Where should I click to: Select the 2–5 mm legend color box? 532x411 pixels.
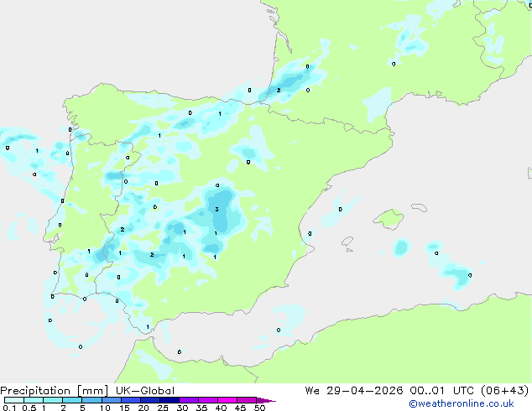72,400
